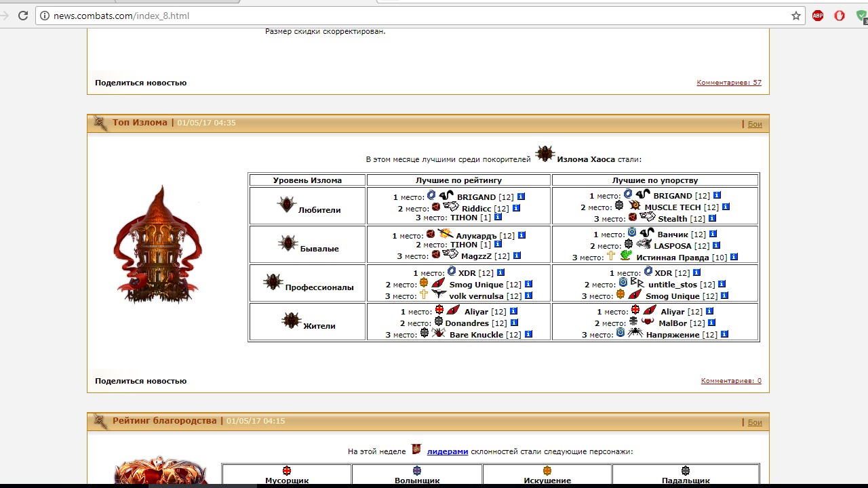
Task: Click the sword icon beside Топ Излома title
Action: (x=100, y=123)
